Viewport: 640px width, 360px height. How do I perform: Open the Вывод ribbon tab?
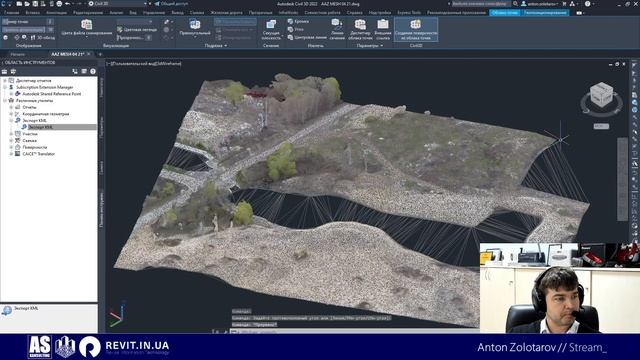(x=178, y=13)
